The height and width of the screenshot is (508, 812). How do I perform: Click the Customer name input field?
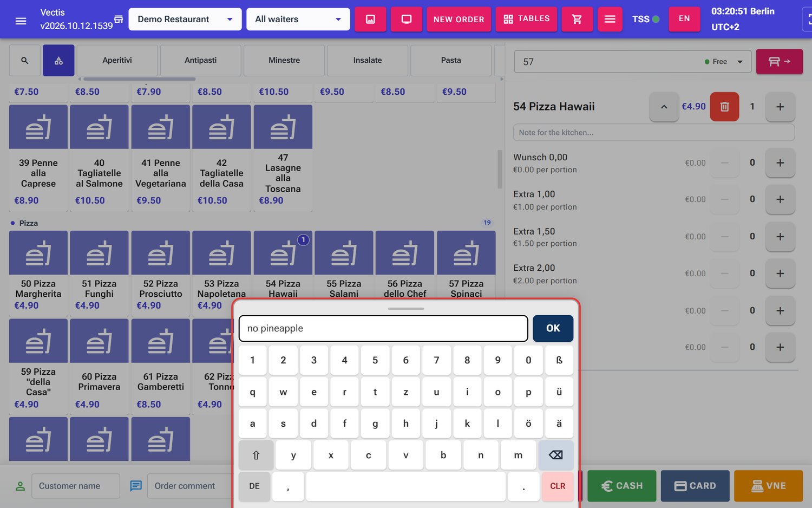76,486
